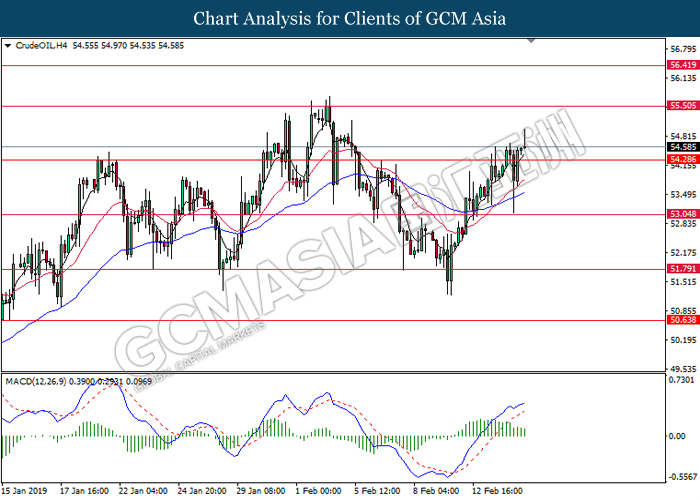Click the 50.195 price scale value
Screen dimensions: 700x500
[x=683, y=340]
